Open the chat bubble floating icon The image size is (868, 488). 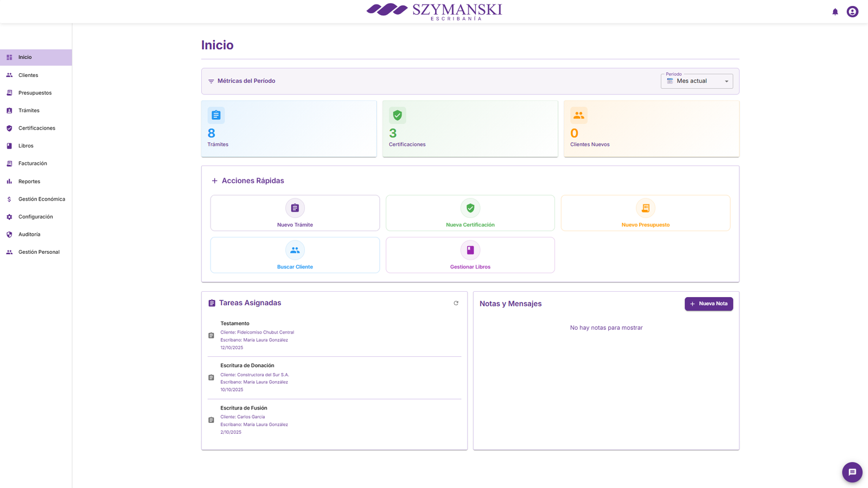point(852,472)
